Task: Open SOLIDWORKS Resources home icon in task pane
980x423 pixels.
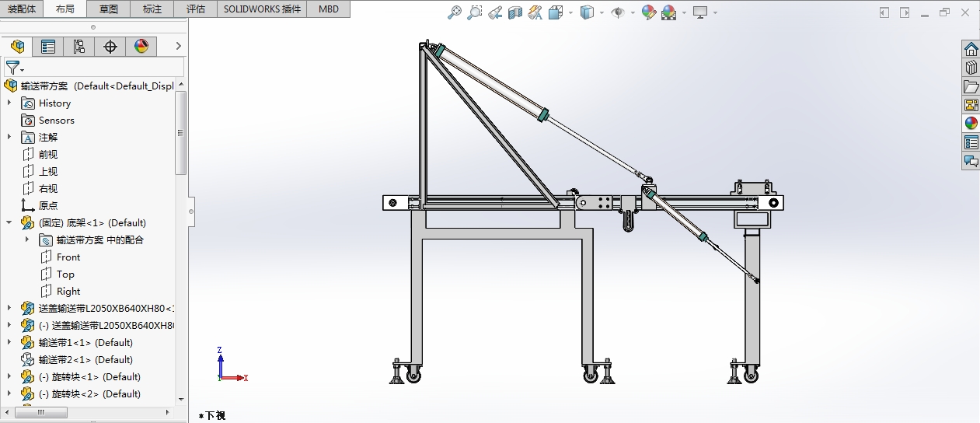Action: (971, 49)
